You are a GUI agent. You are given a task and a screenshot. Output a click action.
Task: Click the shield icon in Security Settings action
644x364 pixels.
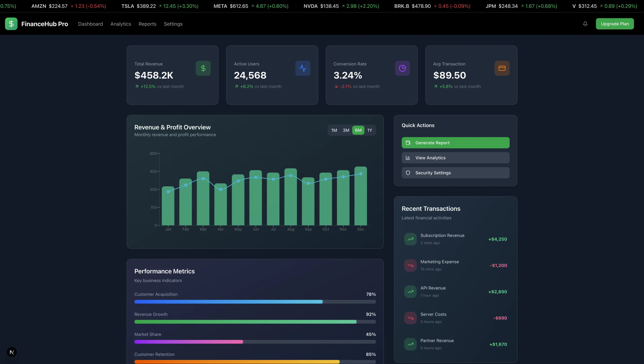click(x=408, y=172)
